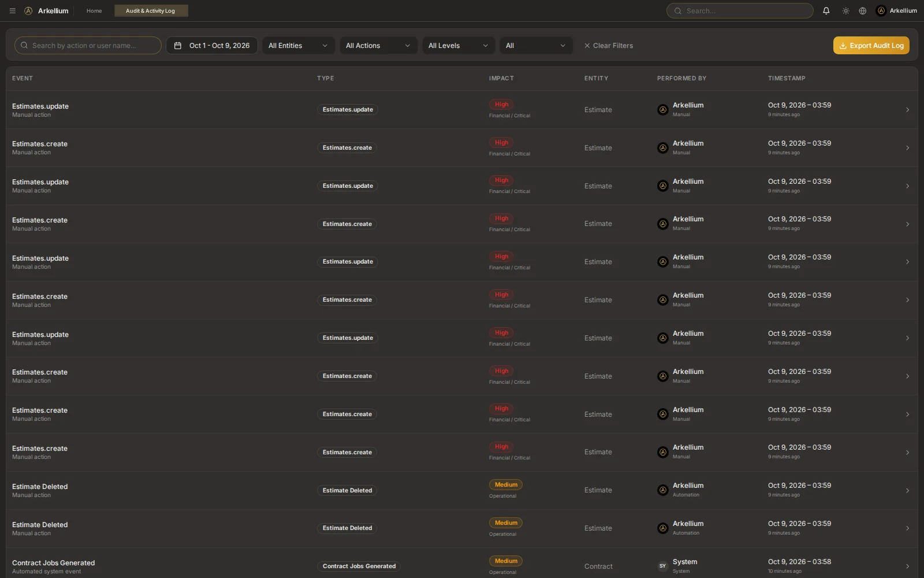Click the System performer name
Viewport: 924px width, 578px height.
(685, 562)
